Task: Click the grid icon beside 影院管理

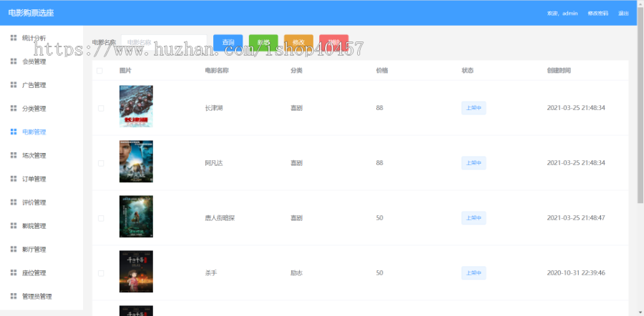Action: pos(14,226)
